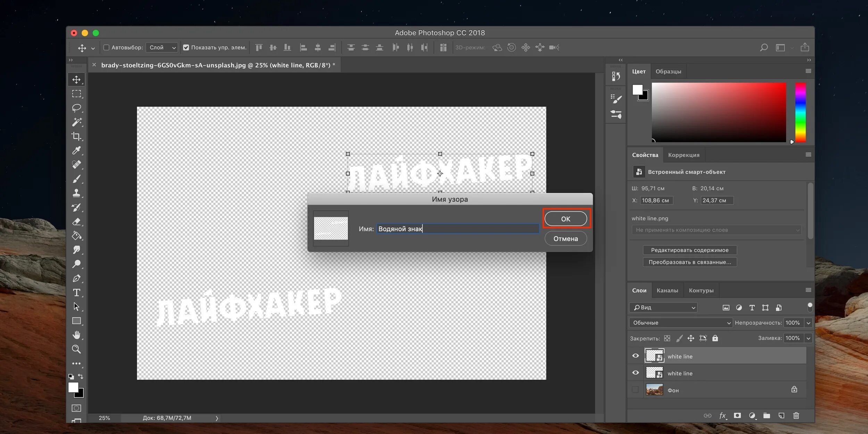Open the Обычные blend mode dropdown
Image resolution: width=868 pixels, height=434 pixels.
tap(681, 323)
